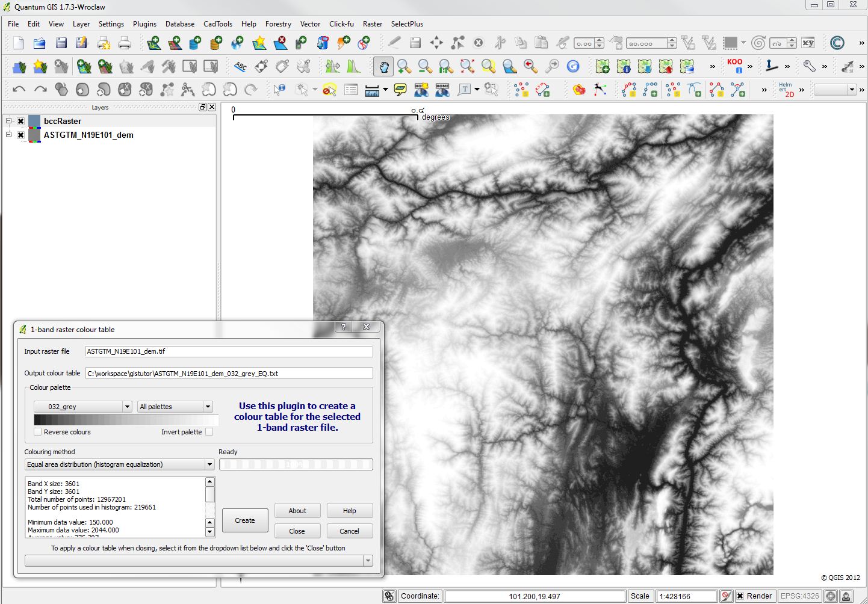Click the Create button
The image size is (868, 604).
tap(244, 520)
